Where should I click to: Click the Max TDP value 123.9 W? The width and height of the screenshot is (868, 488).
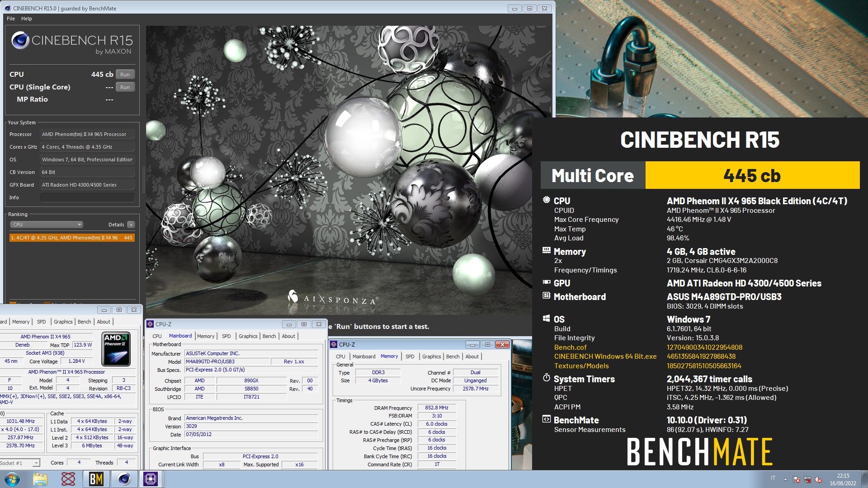point(83,345)
